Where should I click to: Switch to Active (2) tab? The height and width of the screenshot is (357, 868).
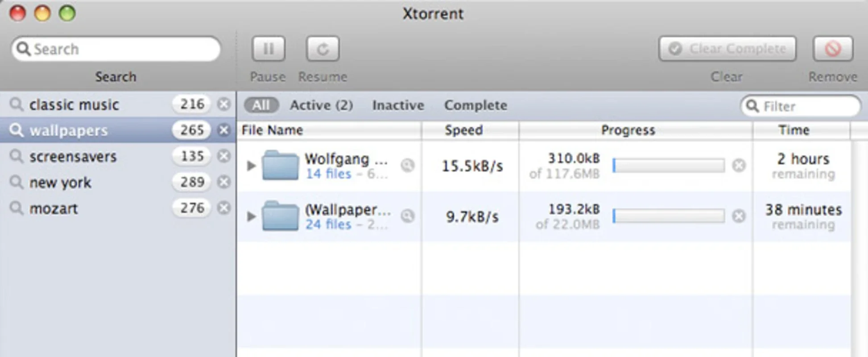pos(321,105)
